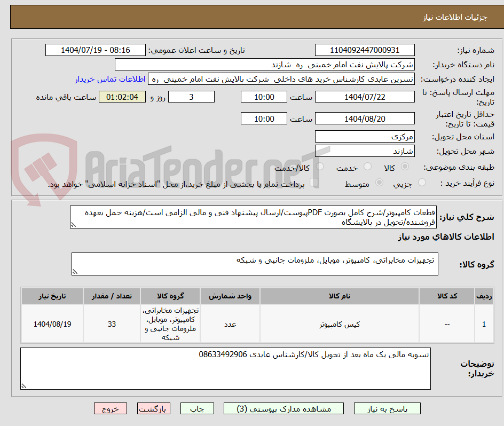Select the متوسط purchase type option
The width and height of the screenshot is (504, 426).
point(379,182)
